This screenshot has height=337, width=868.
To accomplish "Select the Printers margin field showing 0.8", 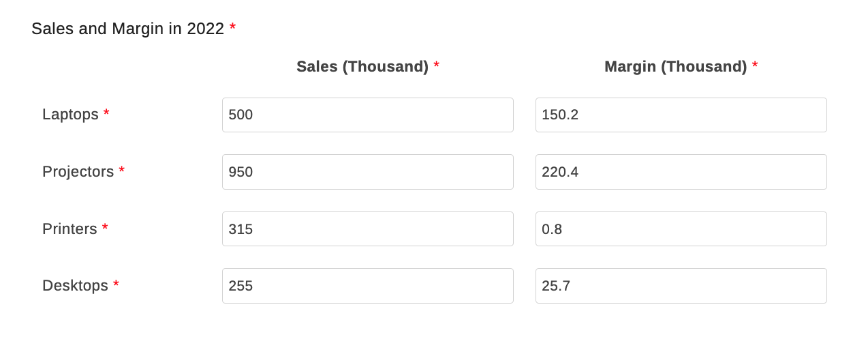I will coord(681,229).
